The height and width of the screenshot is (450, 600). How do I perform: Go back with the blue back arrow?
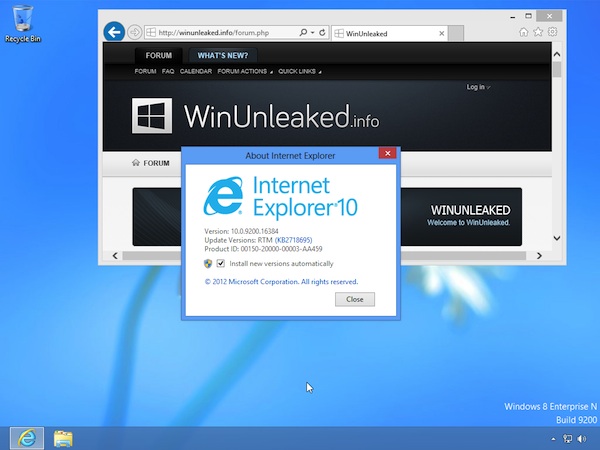pyautogui.click(x=114, y=32)
